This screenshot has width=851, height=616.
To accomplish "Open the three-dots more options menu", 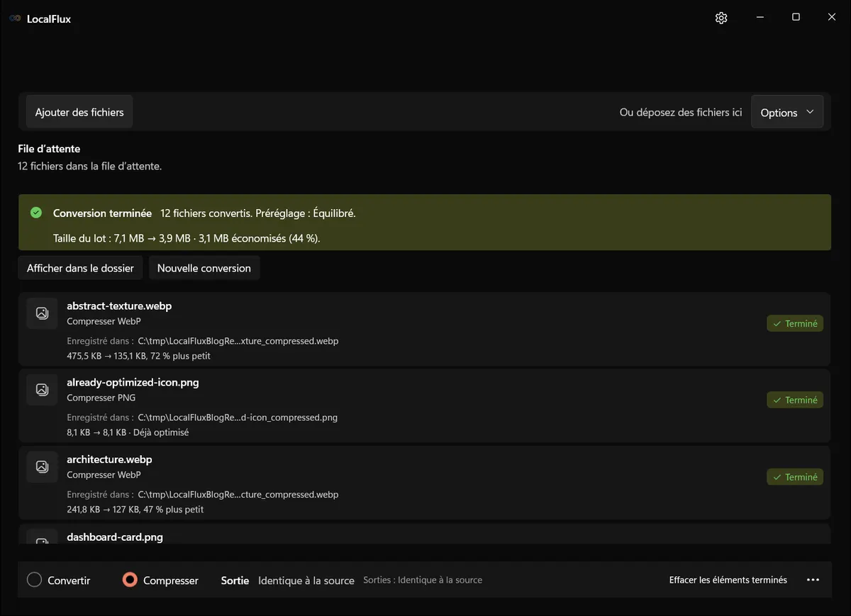I will coord(813,580).
